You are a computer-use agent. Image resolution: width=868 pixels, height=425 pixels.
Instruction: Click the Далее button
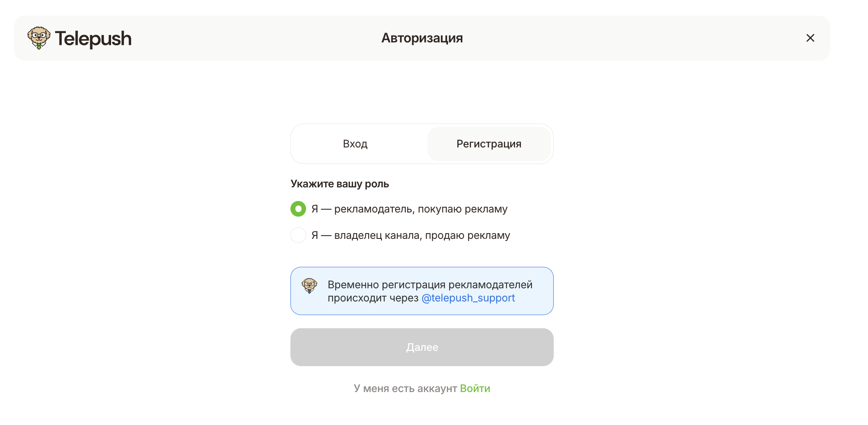(422, 347)
